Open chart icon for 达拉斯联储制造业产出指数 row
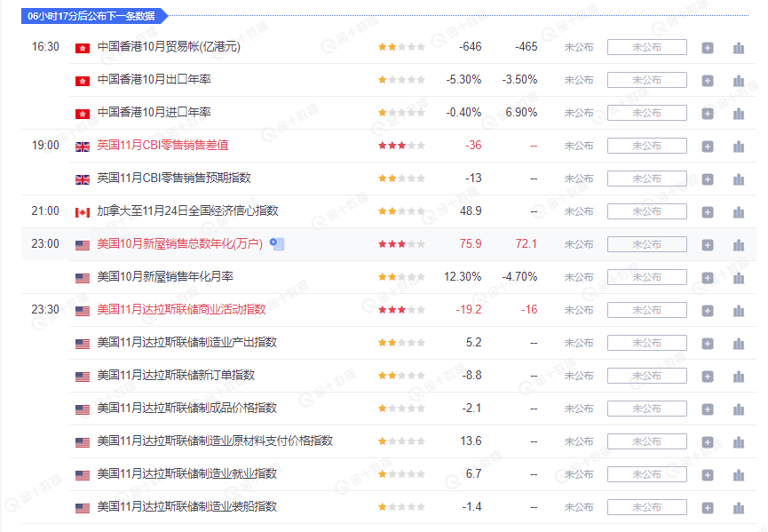Viewport: 768px width, 532px height. pyautogui.click(x=739, y=344)
